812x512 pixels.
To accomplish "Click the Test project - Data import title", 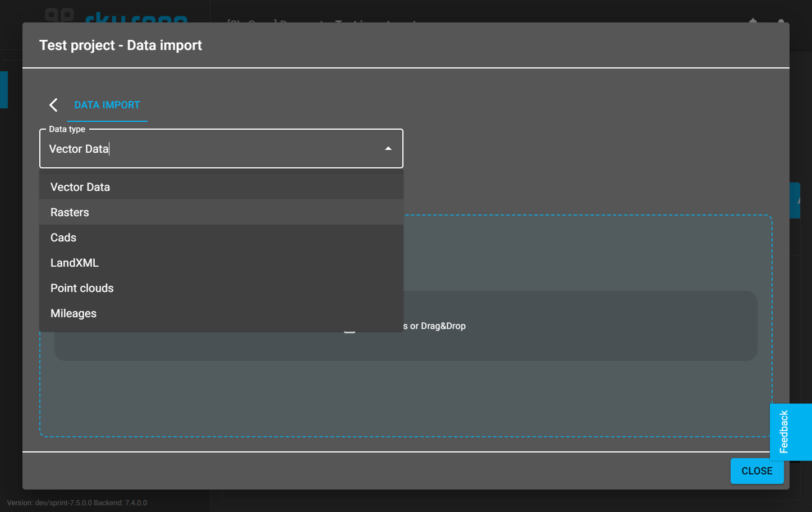I will 121,45.
